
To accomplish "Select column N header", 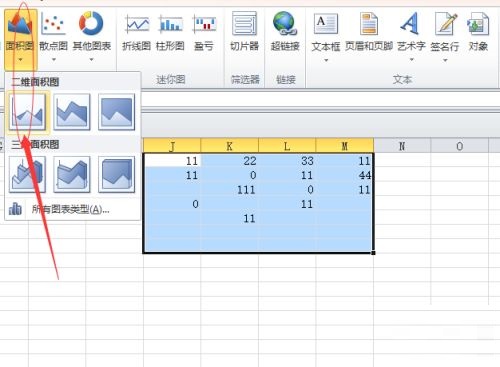I will pyautogui.click(x=402, y=146).
